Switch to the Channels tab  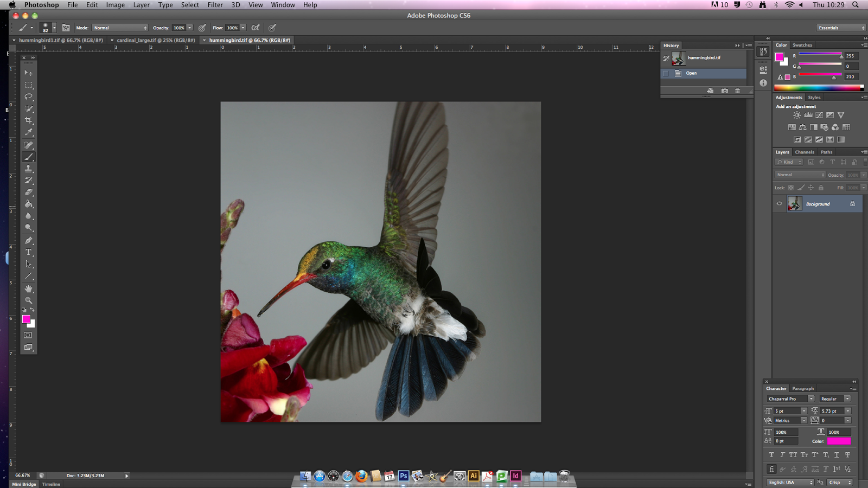pyautogui.click(x=805, y=152)
